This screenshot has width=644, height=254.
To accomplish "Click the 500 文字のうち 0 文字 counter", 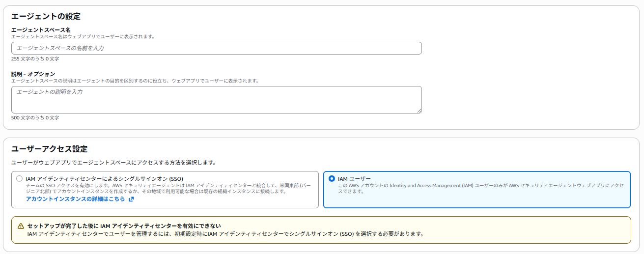I will (x=35, y=118).
